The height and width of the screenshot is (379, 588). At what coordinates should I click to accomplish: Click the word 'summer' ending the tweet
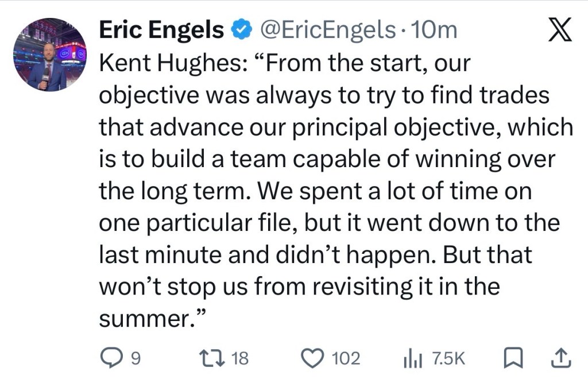[144, 319]
